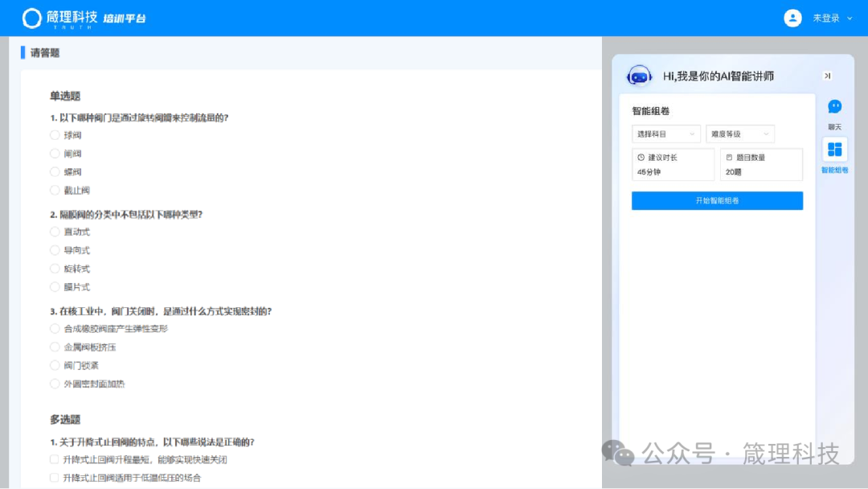Click the 箴理科技 logo icon
The width and height of the screenshot is (868, 489).
tap(32, 18)
